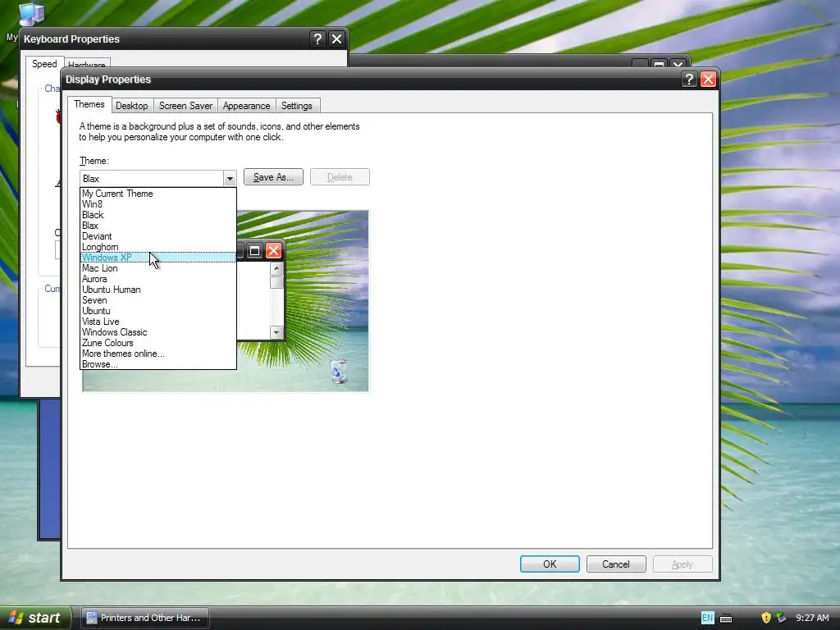Viewport: 840px width, 630px height.
Task: Click the greyed Apply button
Action: pyautogui.click(x=682, y=564)
